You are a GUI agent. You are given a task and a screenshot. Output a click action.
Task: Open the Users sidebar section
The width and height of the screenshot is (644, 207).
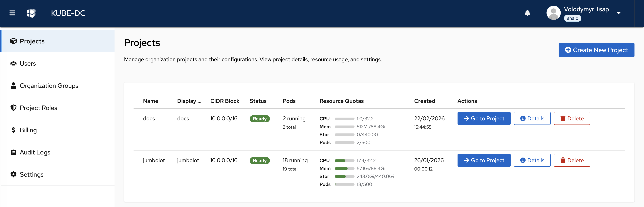(x=28, y=64)
